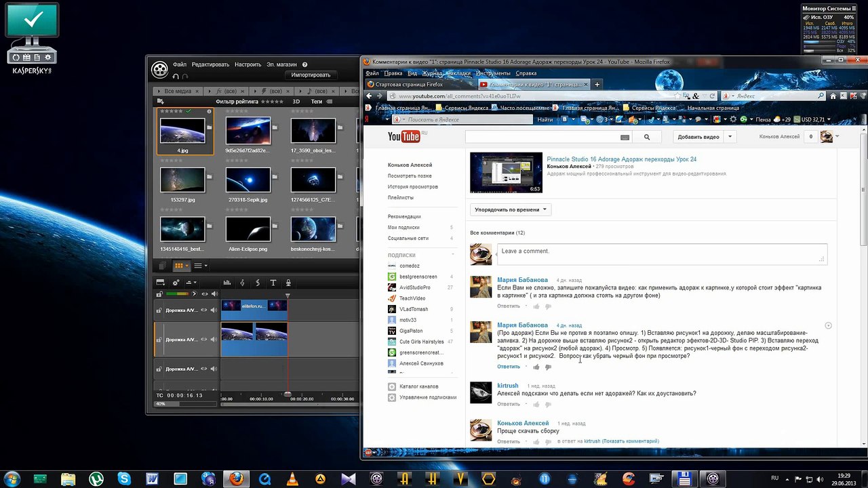Click Ответить under kirtrush comment

[509, 405]
